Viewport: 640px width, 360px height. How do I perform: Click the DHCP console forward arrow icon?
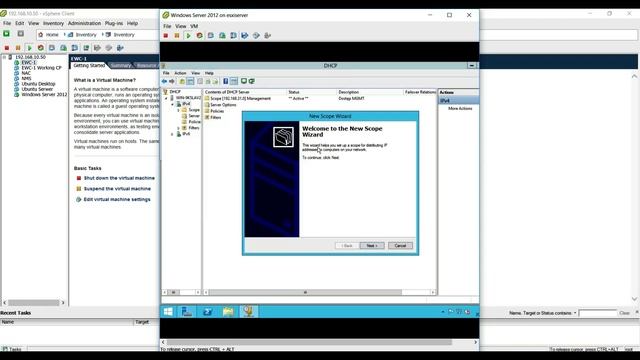172,81
